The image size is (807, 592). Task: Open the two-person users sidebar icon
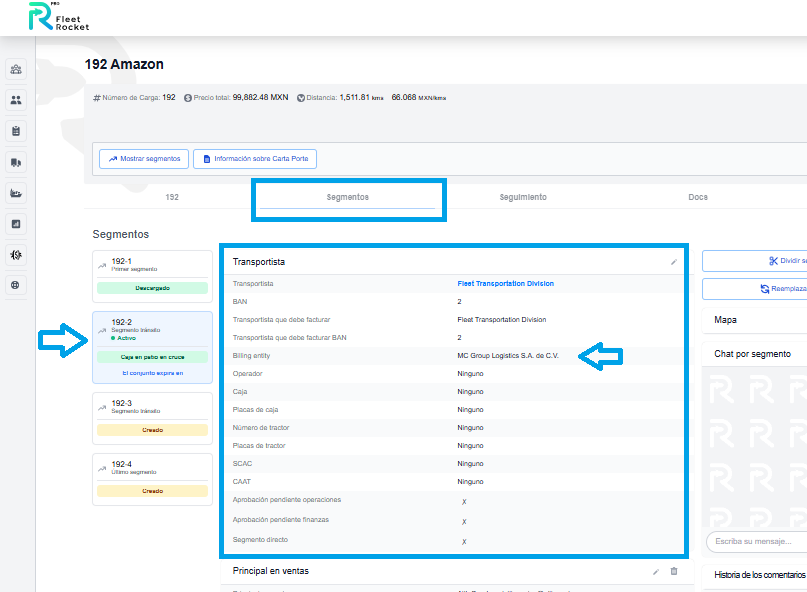[x=16, y=100]
